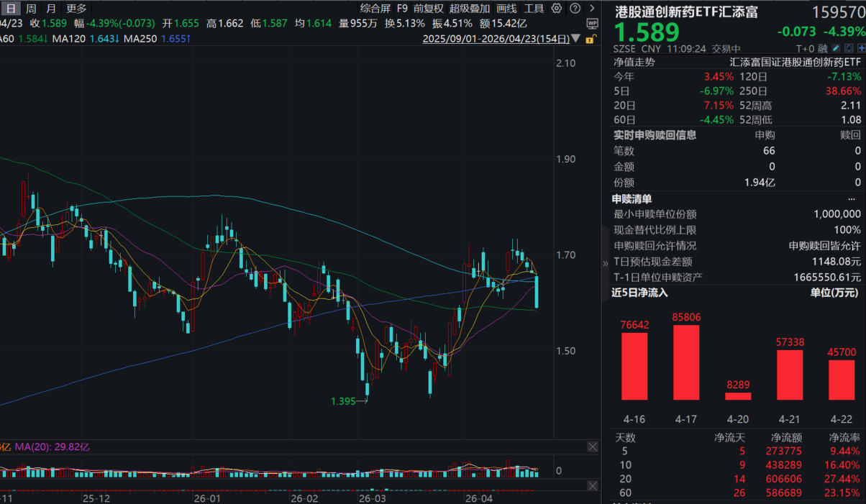
Task: Click the 4-17 net inflow bar
Action: pyautogui.click(x=686, y=362)
